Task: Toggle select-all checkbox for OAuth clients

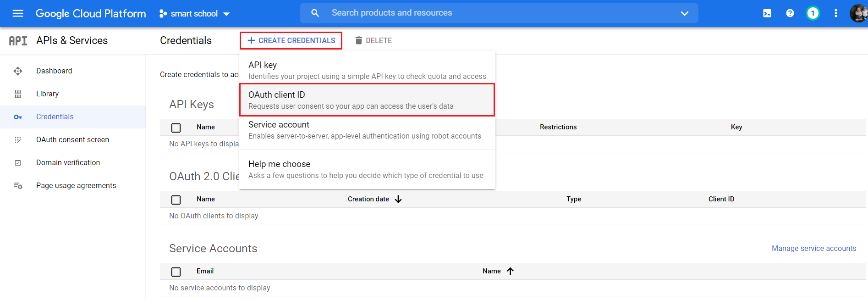Action: tap(176, 200)
